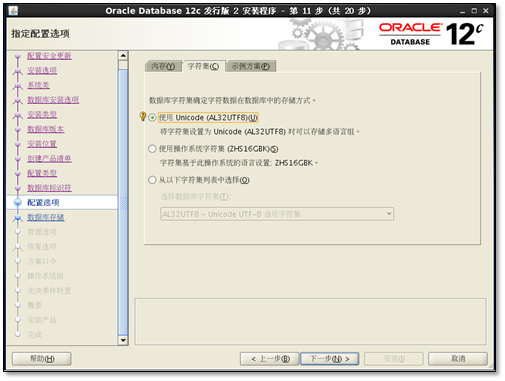Click the description 数据库字符集确定字符数据 text
Image resolution: width=505 pixels, height=381 pixels.
point(232,100)
